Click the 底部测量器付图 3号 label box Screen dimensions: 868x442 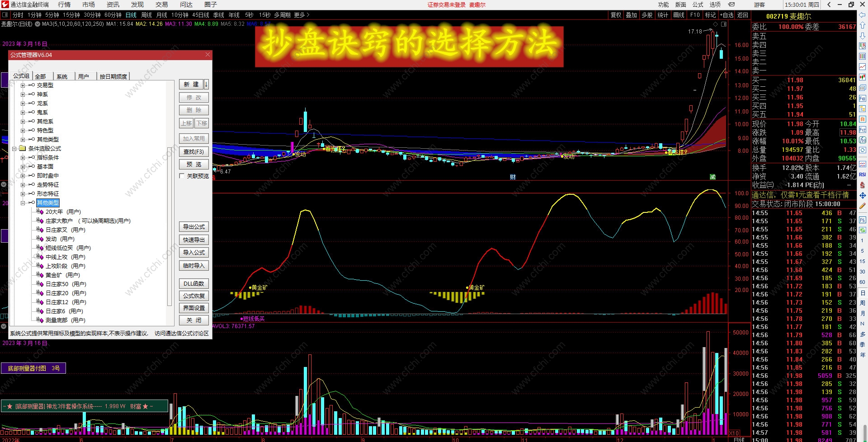click(33, 368)
